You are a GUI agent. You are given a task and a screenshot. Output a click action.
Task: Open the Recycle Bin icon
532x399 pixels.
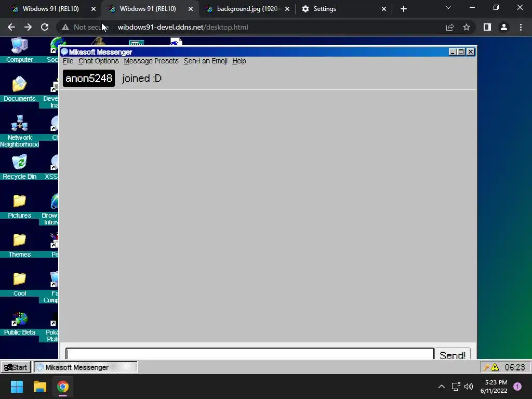(19, 167)
